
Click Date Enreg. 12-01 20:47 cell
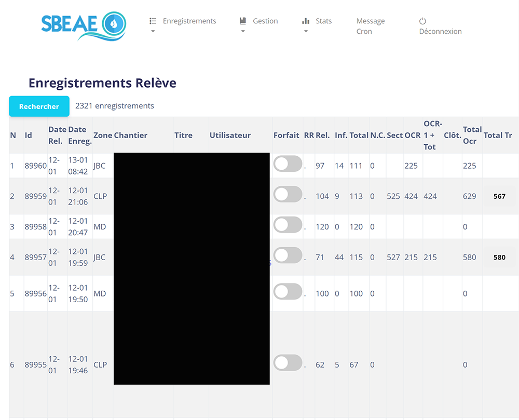coord(78,227)
